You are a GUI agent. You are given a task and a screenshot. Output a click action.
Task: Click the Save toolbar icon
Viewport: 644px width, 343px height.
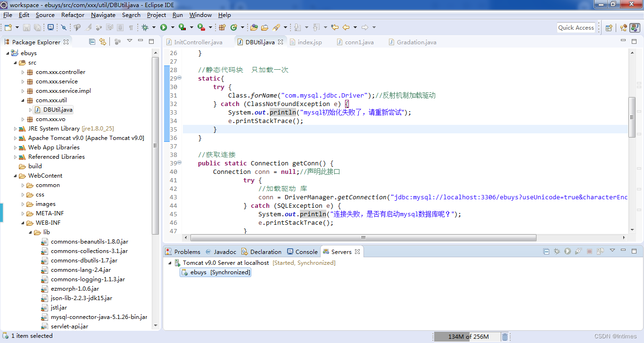click(x=26, y=27)
